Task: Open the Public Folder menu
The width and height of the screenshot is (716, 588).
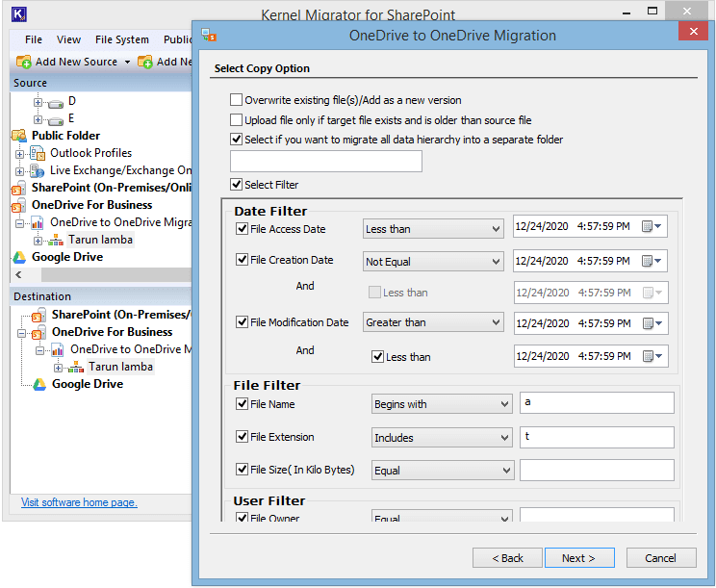Action: tap(177, 39)
